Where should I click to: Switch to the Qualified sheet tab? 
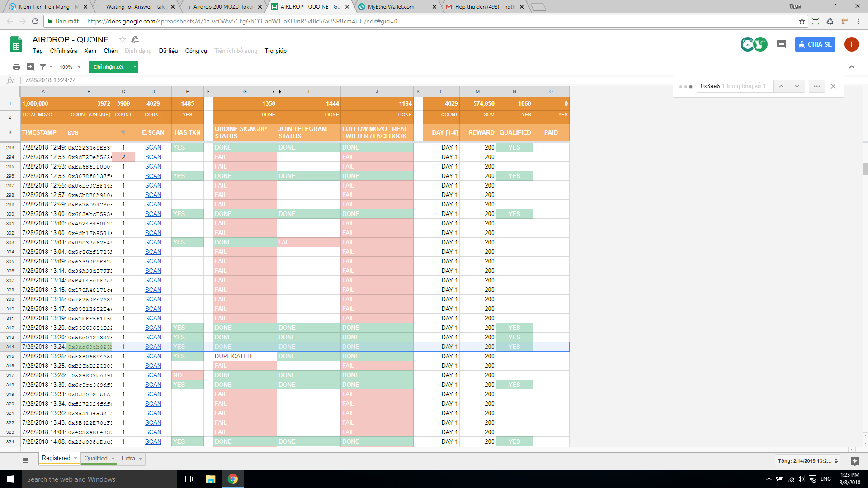tap(96, 458)
